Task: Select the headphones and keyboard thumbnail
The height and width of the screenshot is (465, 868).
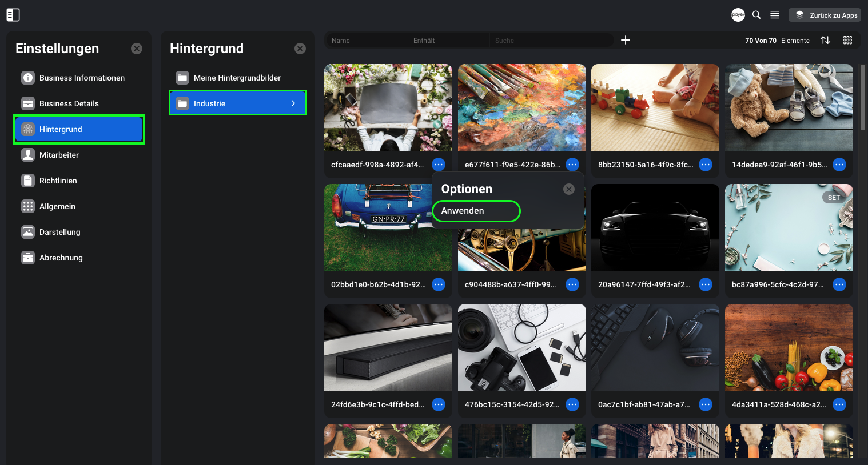Action: (655, 347)
